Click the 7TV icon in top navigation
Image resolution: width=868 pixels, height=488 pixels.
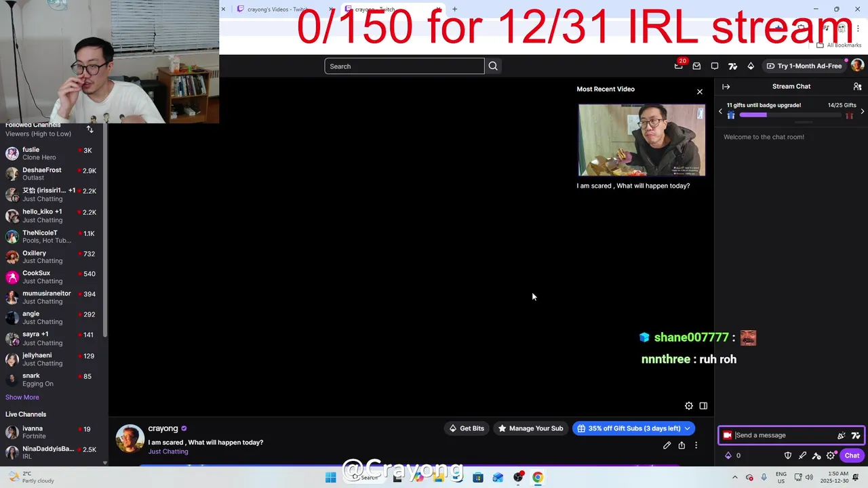click(x=732, y=66)
